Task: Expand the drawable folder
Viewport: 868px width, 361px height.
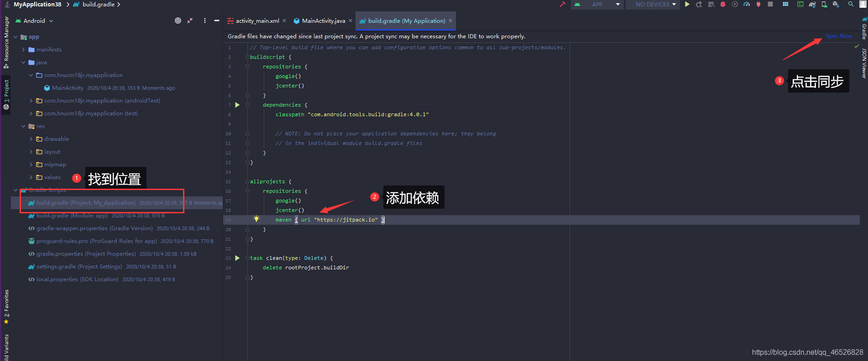Action: pyautogui.click(x=31, y=139)
